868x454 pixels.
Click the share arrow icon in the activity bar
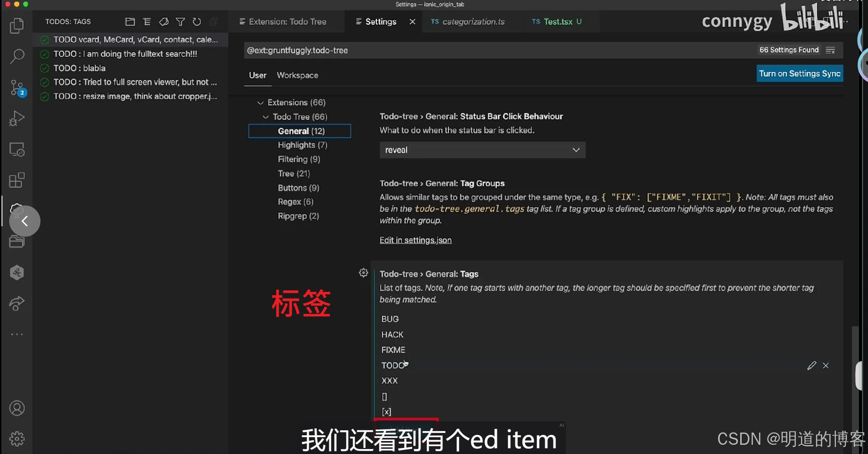(16, 303)
